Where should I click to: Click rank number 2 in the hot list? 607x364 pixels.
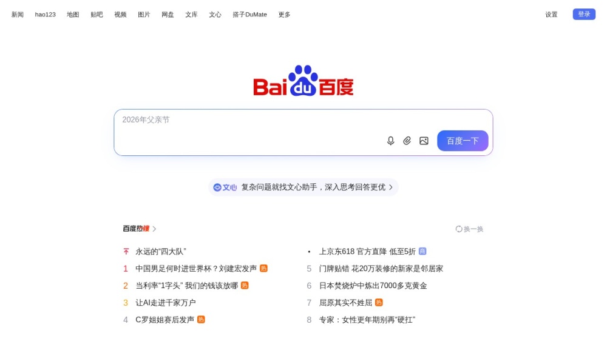click(x=126, y=286)
